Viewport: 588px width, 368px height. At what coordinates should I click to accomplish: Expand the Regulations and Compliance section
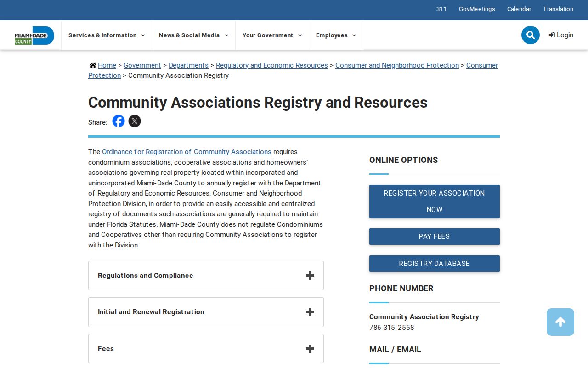206,276
